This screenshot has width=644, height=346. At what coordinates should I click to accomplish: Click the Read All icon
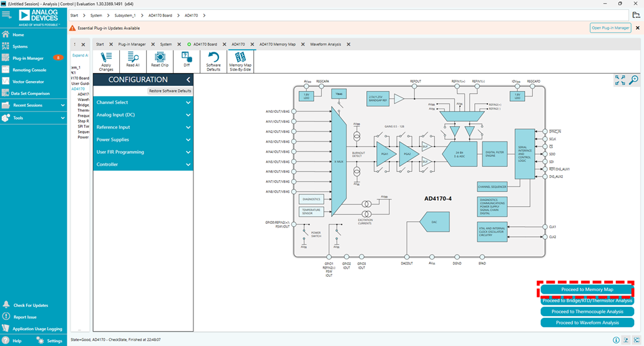point(133,60)
